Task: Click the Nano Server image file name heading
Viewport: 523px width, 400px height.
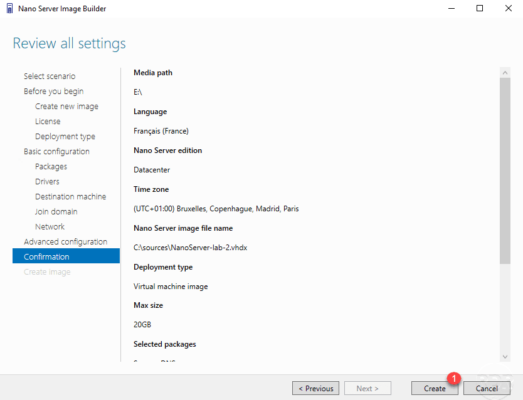Action: click(x=183, y=228)
